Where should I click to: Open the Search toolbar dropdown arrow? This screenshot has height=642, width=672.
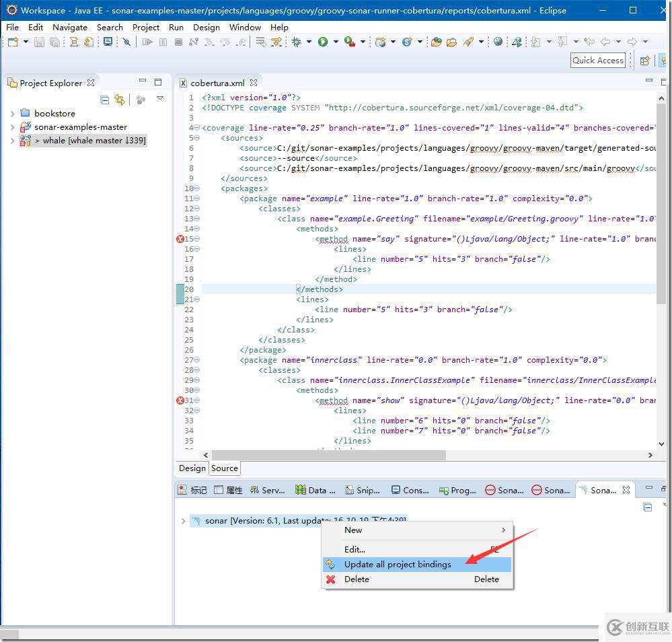pos(481,42)
